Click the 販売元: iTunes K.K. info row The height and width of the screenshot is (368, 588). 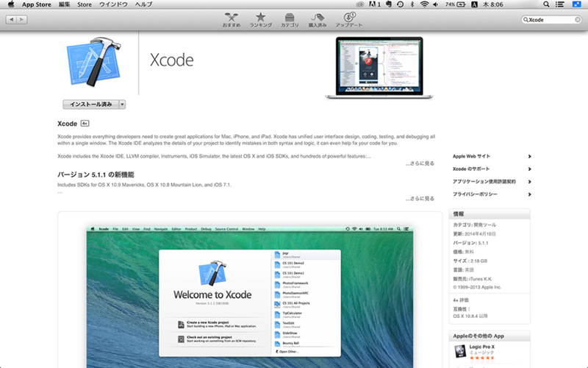(473, 279)
